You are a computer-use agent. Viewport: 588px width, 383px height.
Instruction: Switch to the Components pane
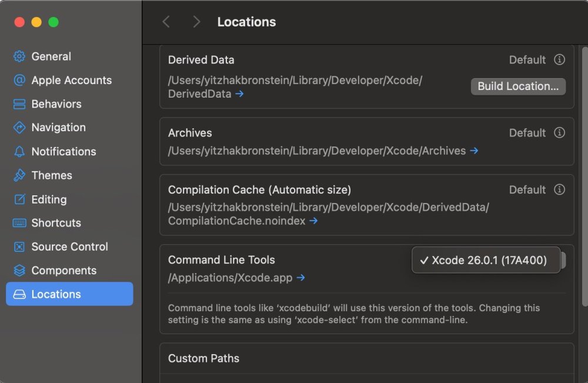(x=69, y=271)
